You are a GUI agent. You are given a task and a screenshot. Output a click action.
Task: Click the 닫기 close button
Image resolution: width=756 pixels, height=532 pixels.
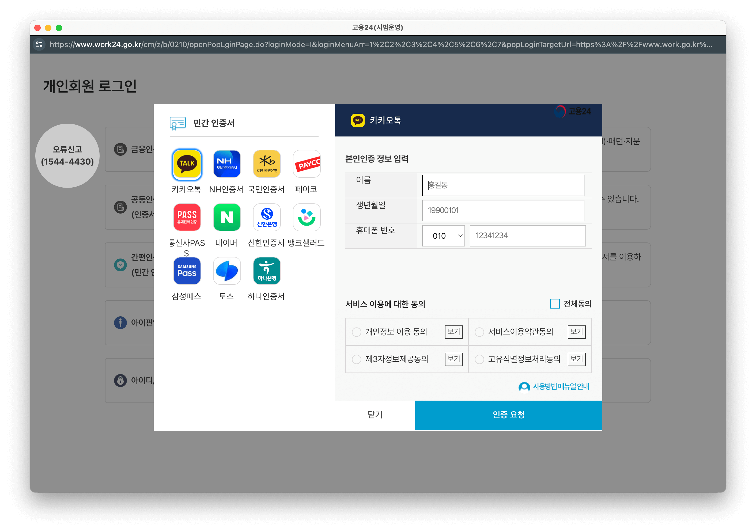[x=375, y=415]
